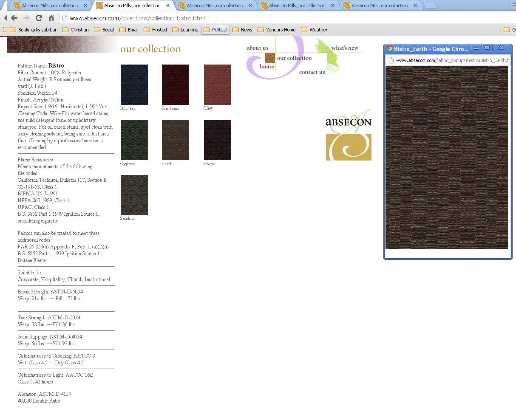The width and height of the screenshot is (516, 420).
Task: Click the 'what's new' navigation link
Action: click(345, 48)
